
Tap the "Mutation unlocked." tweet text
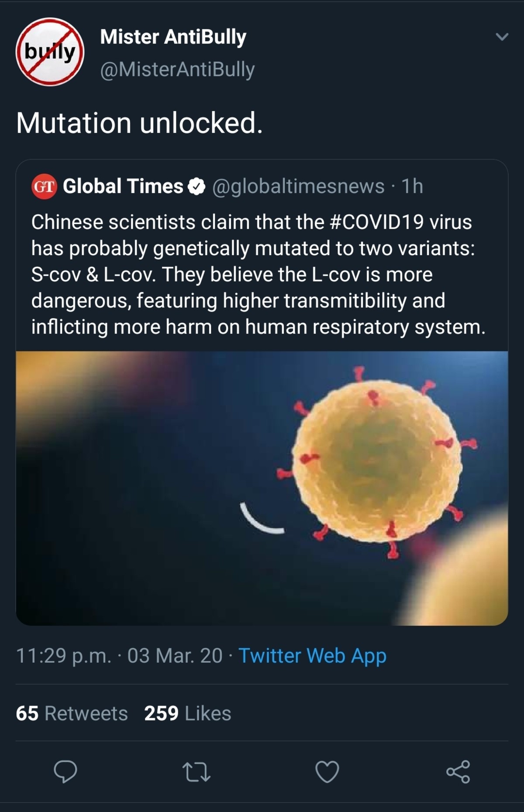[x=139, y=123]
